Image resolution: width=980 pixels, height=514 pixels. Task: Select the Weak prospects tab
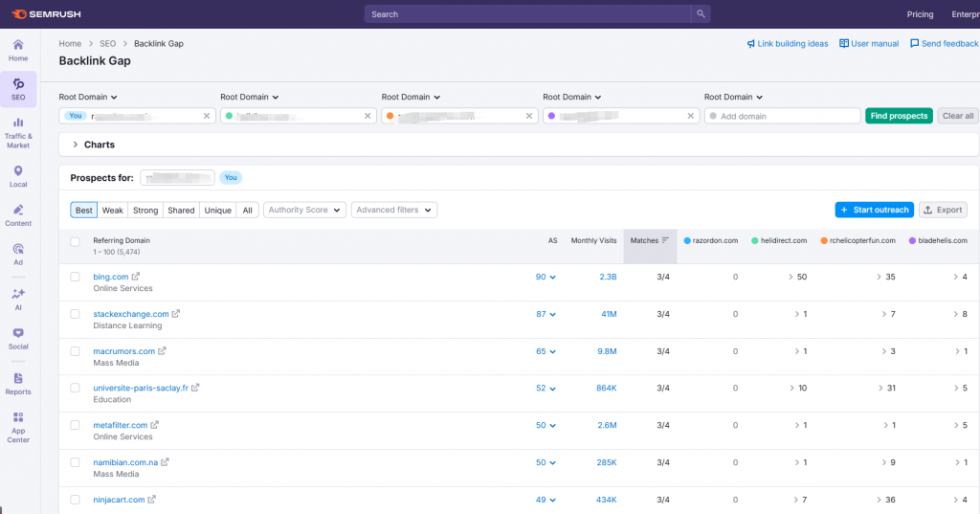tap(113, 211)
